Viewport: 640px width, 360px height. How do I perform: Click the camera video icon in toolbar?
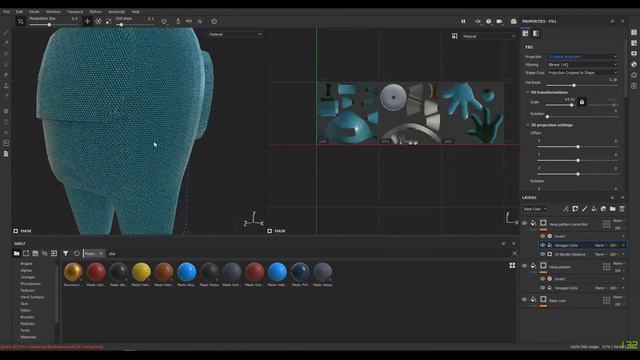click(499, 21)
